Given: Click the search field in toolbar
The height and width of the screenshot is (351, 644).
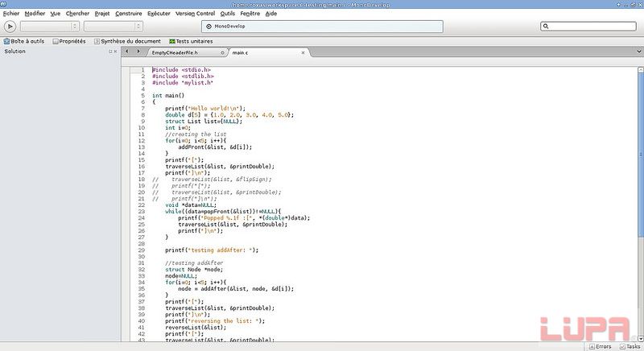Looking at the screenshot, I should 588,27.
